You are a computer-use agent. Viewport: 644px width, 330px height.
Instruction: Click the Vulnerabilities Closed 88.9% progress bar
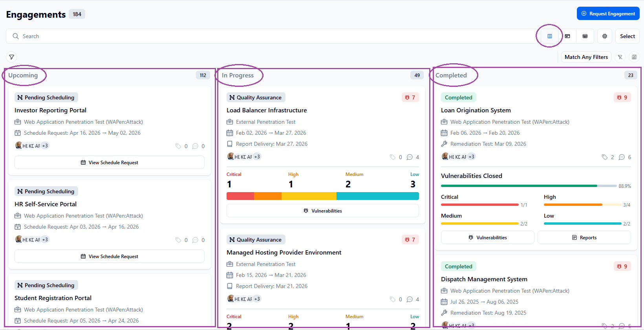529,186
